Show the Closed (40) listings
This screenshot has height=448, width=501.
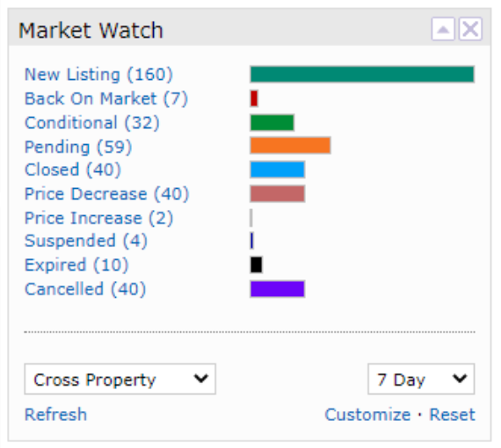73,170
